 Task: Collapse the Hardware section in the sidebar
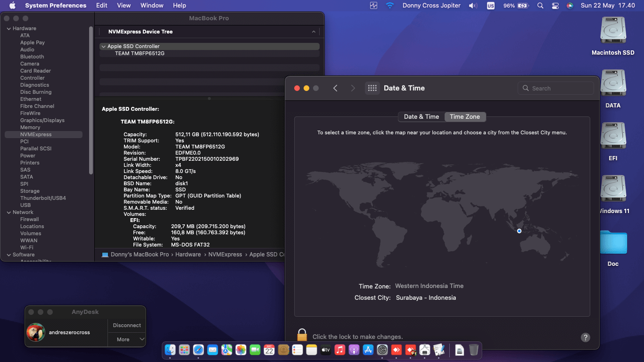[8, 29]
